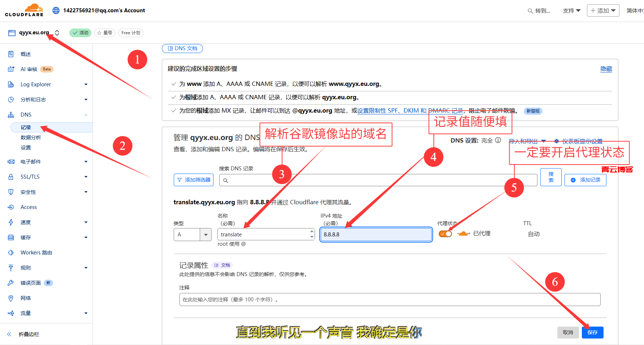Select 设置 under DNS menu
The image size is (644, 345).
click(26, 148)
